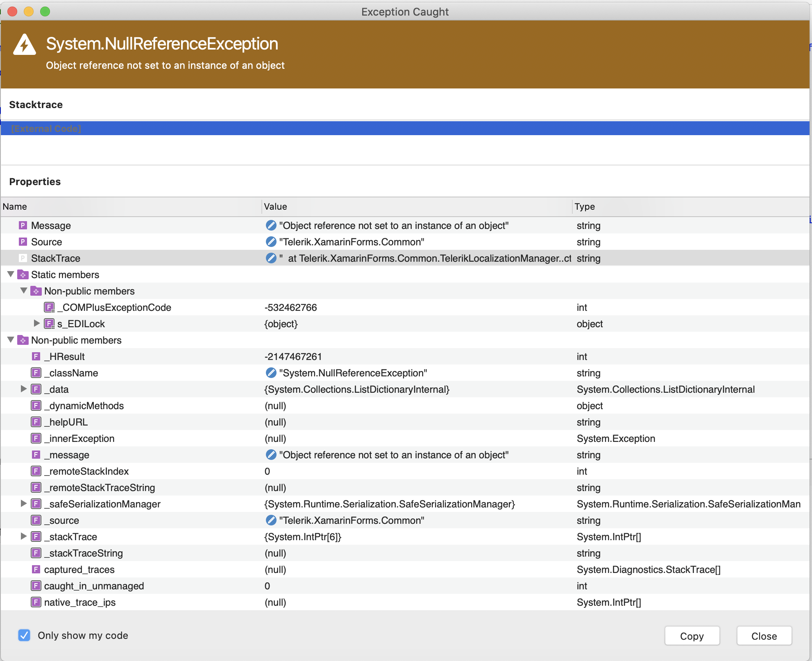Expand the _safeSerializationManager node

[24, 504]
